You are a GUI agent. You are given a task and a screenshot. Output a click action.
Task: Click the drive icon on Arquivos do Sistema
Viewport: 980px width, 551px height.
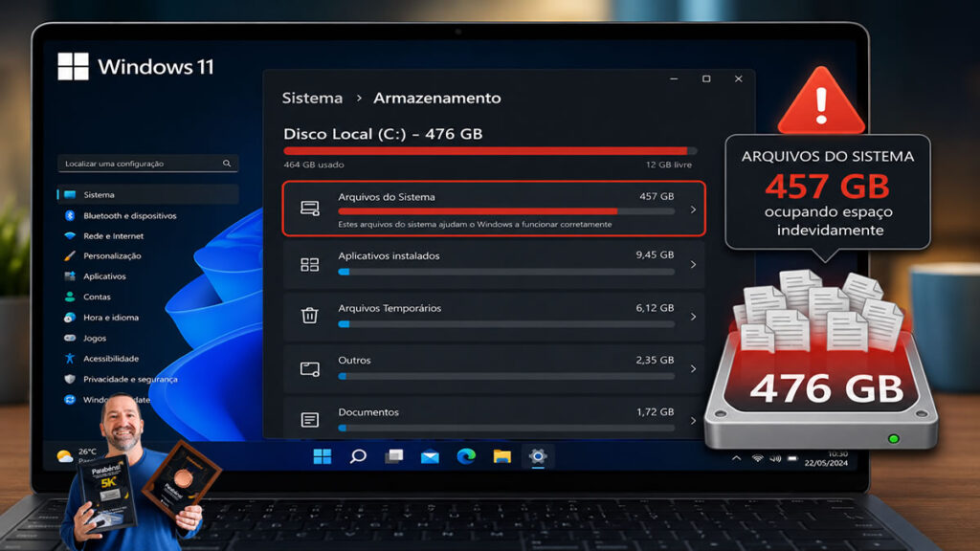[x=310, y=208]
